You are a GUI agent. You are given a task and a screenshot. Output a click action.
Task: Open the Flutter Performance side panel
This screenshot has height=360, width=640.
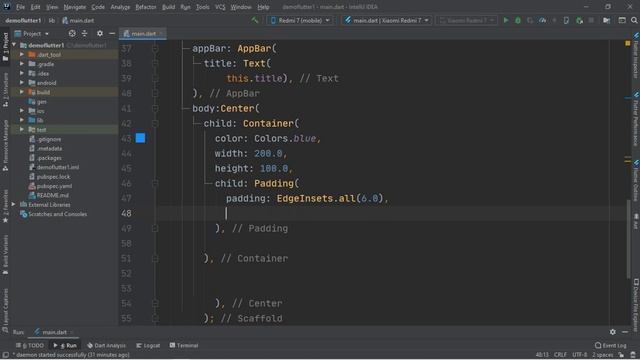point(636,119)
